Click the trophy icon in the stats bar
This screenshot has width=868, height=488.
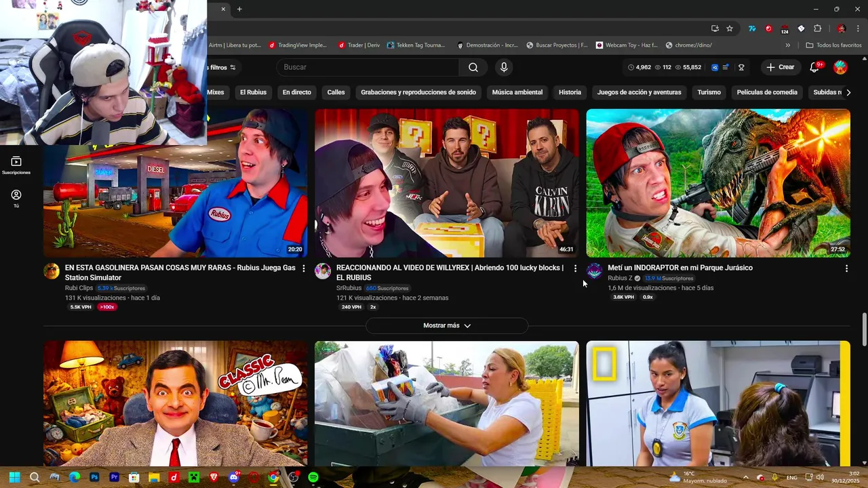(x=741, y=67)
